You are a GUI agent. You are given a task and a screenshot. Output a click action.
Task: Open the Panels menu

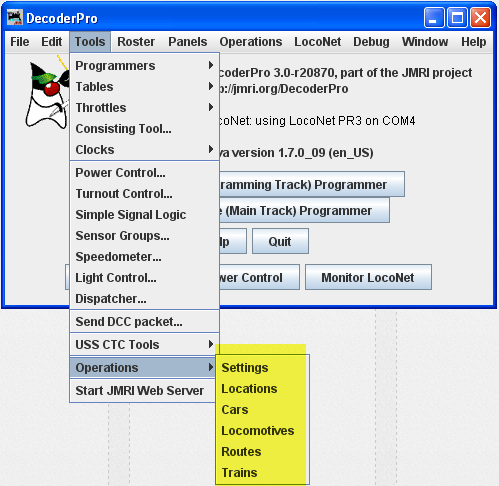point(188,42)
